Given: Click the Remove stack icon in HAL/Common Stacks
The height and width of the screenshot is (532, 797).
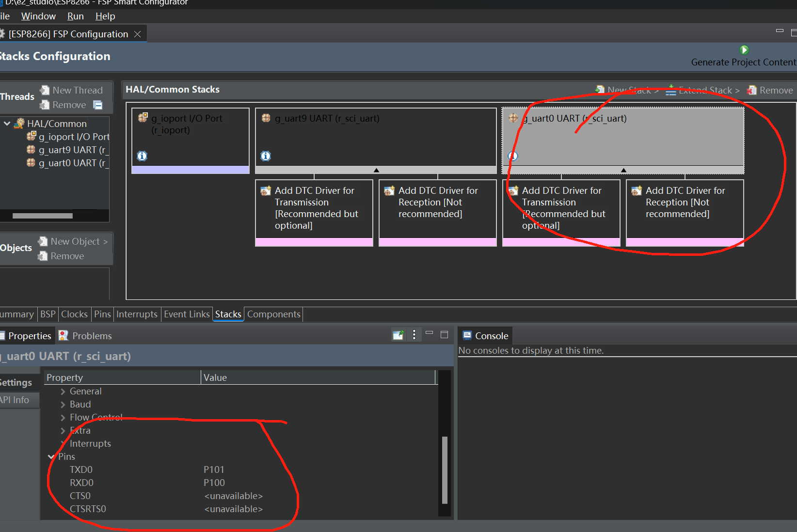Looking at the screenshot, I should coord(752,90).
